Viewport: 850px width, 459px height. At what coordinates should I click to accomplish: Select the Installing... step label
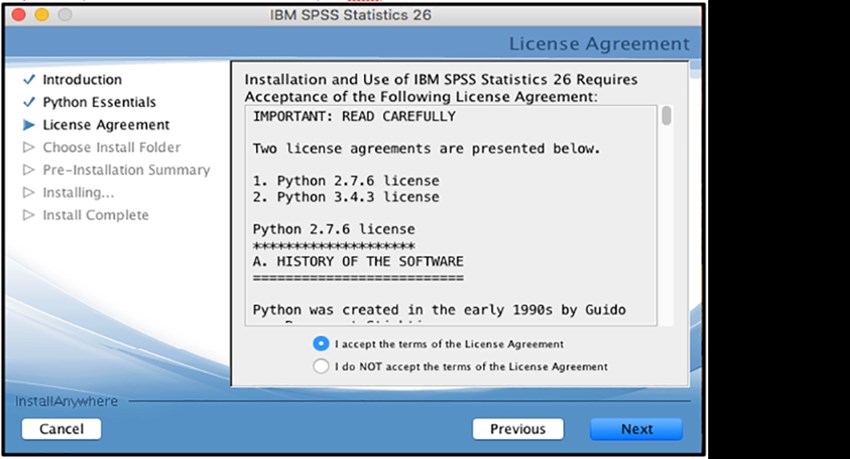pos(79,192)
